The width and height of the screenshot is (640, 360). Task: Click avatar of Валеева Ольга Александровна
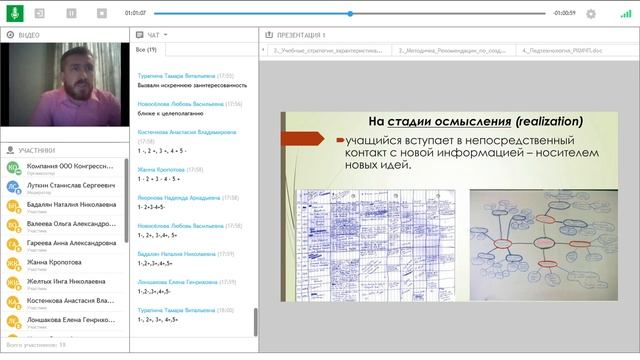(x=13, y=225)
